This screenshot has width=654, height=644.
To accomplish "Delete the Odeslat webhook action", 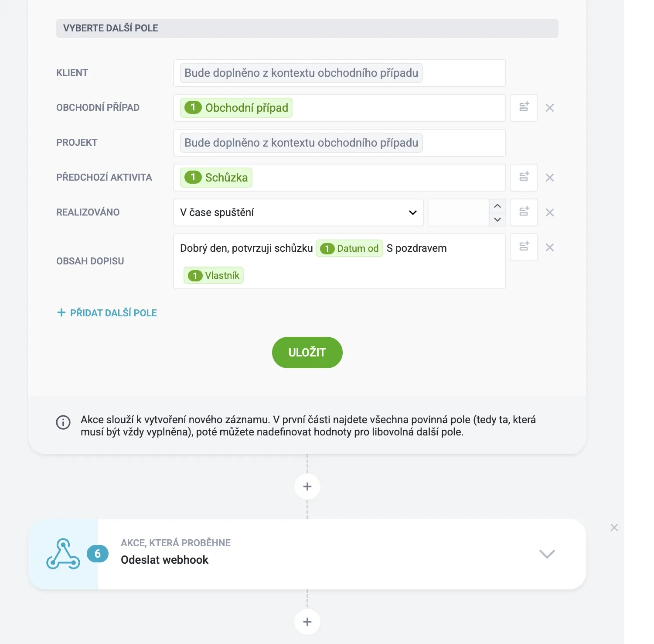I will tap(614, 527).
